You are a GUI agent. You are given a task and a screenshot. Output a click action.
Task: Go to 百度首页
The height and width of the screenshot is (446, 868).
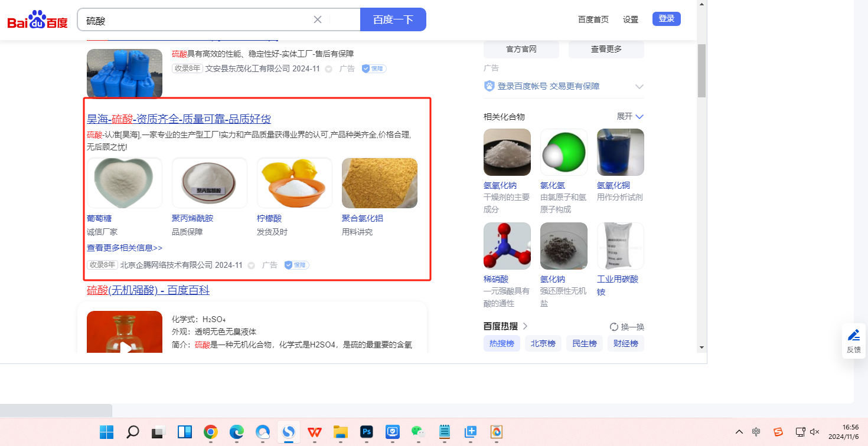click(x=593, y=19)
